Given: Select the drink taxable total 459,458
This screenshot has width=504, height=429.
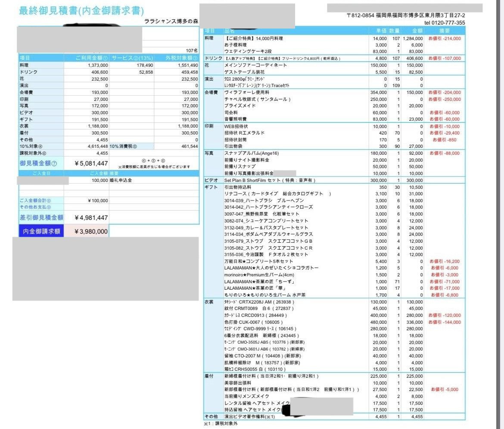Looking at the screenshot, I should click(x=190, y=72).
